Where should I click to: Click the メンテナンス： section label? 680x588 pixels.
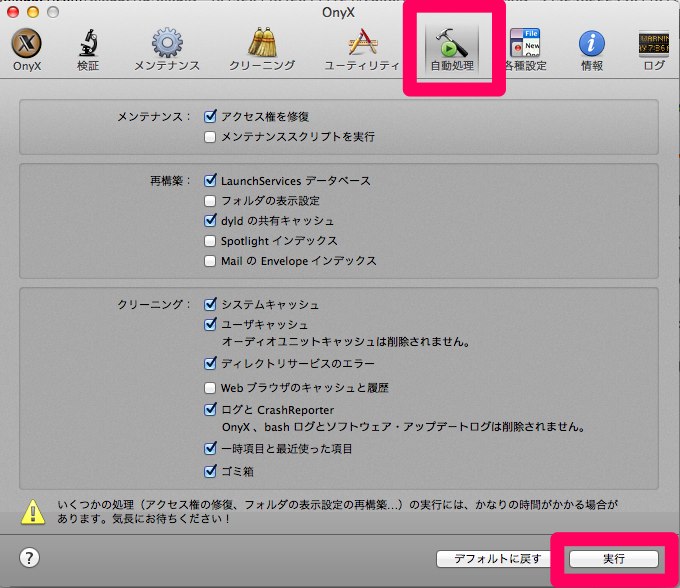154,117
